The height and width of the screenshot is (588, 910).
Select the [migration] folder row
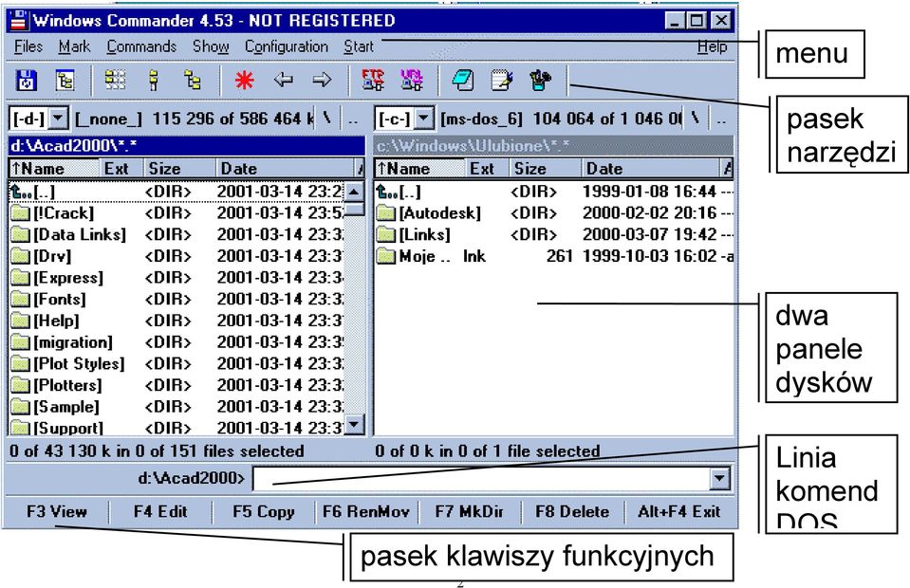(177, 342)
